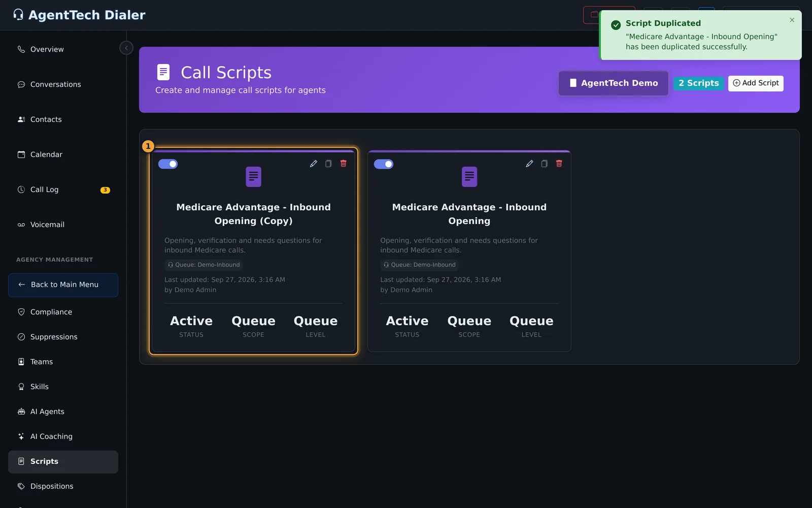Click the Teams badge icon
This screenshot has width=812, height=508.
click(21, 362)
